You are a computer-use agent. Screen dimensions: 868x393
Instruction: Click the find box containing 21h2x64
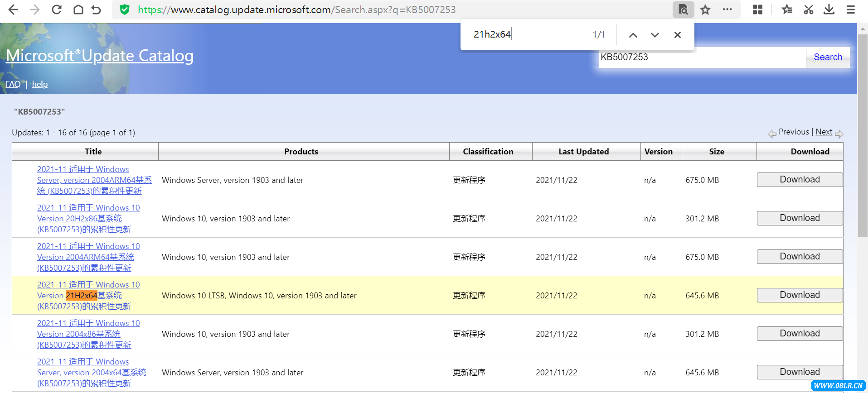coord(528,34)
